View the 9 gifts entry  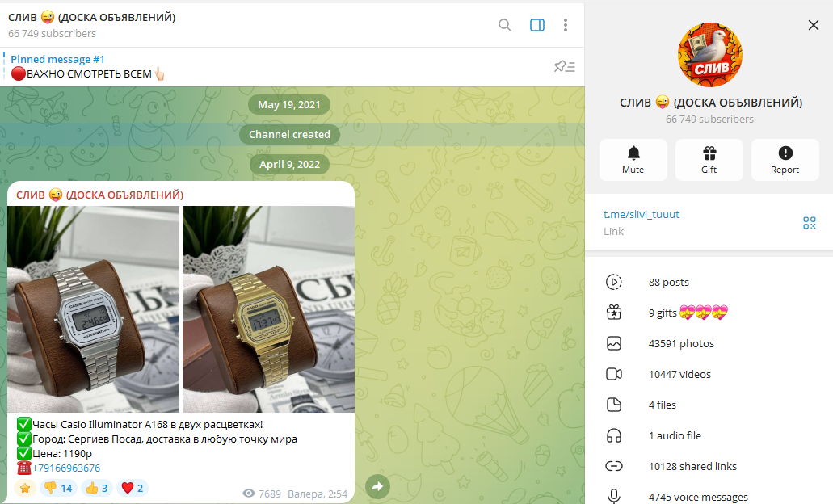click(709, 313)
